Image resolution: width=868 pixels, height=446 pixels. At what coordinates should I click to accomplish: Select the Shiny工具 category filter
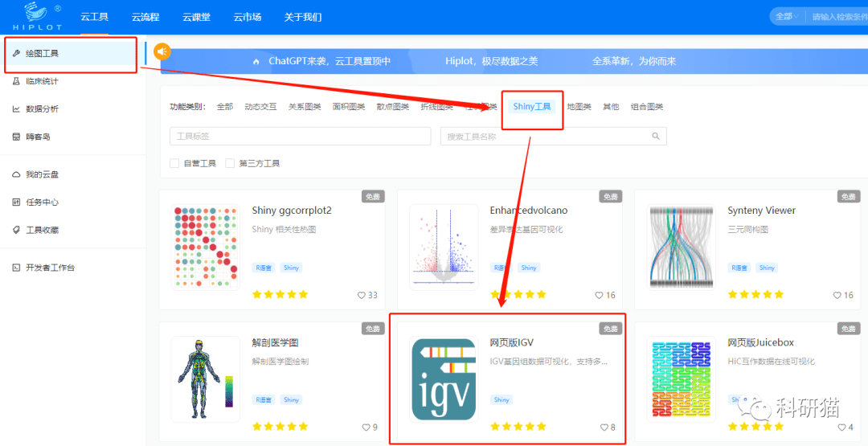[x=532, y=107]
